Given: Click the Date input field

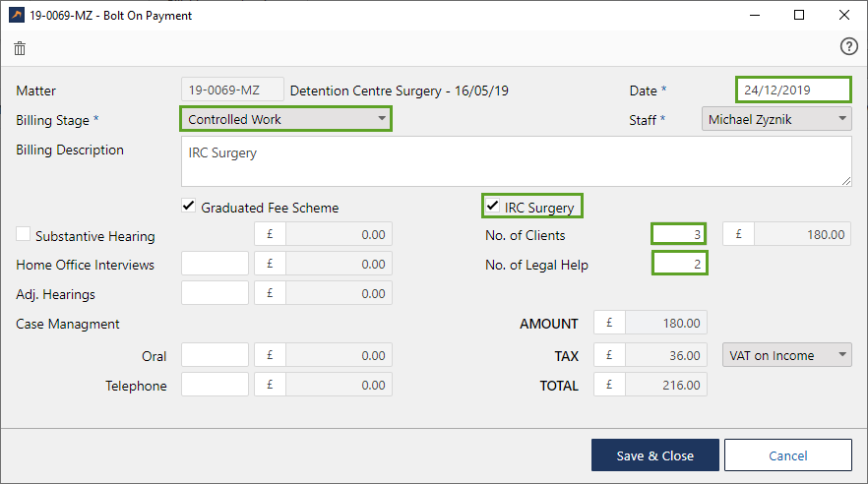Looking at the screenshot, I should click(793, 90).
